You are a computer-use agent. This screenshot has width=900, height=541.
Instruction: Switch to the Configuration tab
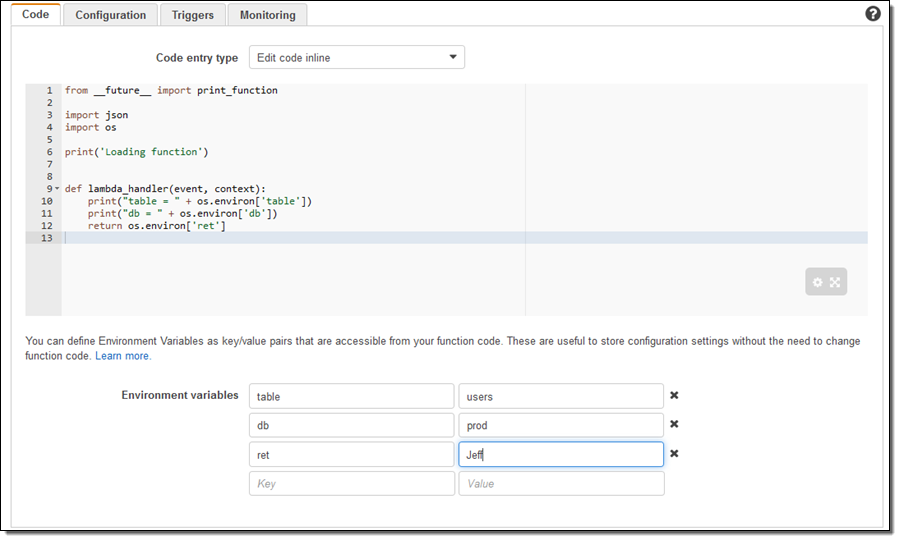(x=111, y=15)
